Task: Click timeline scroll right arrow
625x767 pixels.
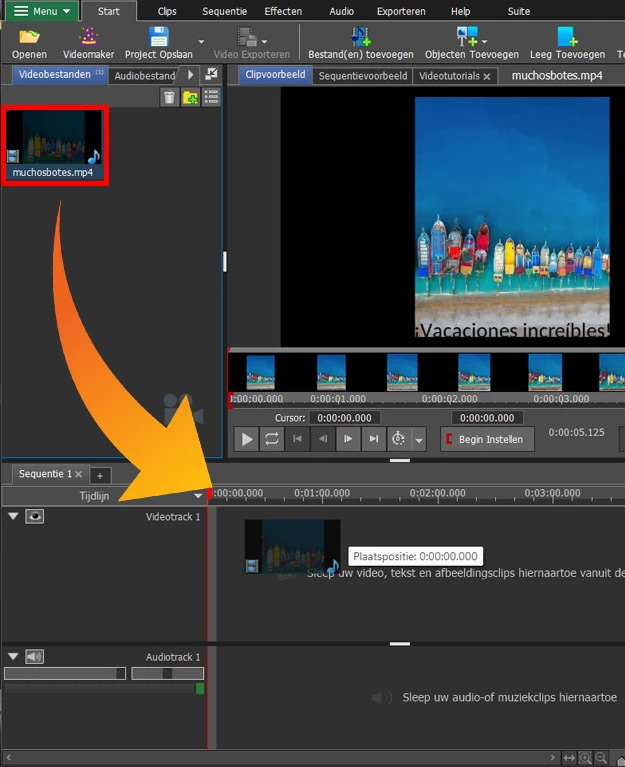Action: tap(553, 757)
